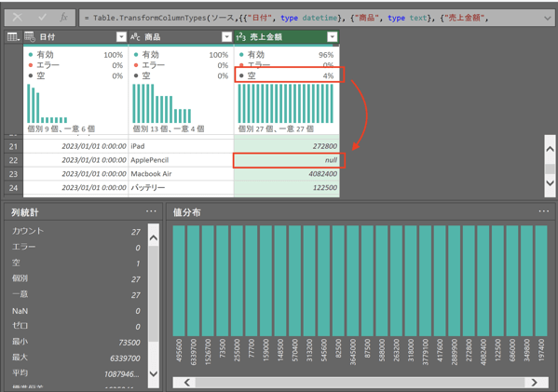The image size is (558, 392).
Task: Click the data preview scroll down arrow
Action: [x=550, y=183]
